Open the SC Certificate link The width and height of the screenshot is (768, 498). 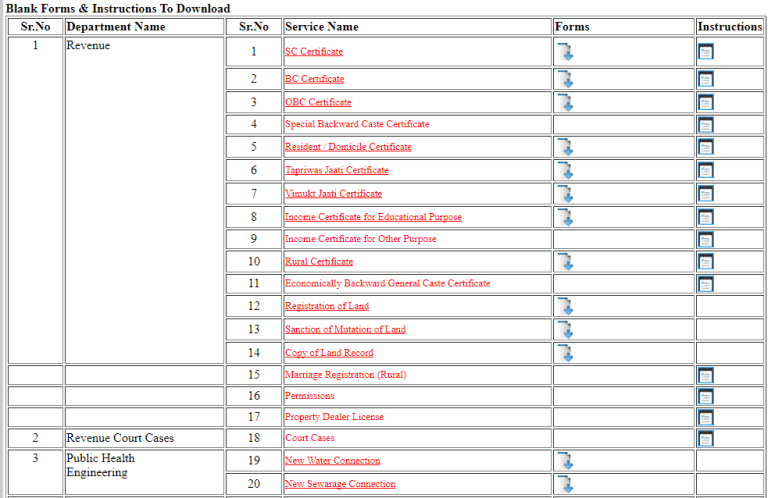[x=314, y=51]
